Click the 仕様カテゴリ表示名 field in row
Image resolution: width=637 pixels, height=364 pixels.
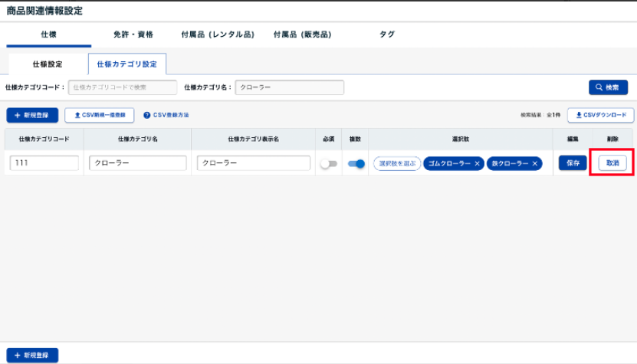pyautogui.click(x=253, y=163)
